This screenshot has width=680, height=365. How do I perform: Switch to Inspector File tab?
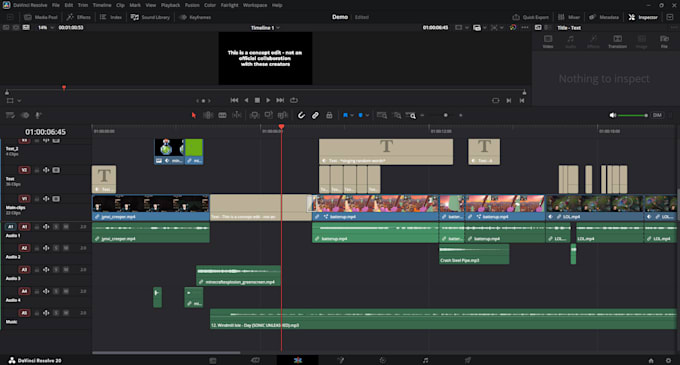664,42
